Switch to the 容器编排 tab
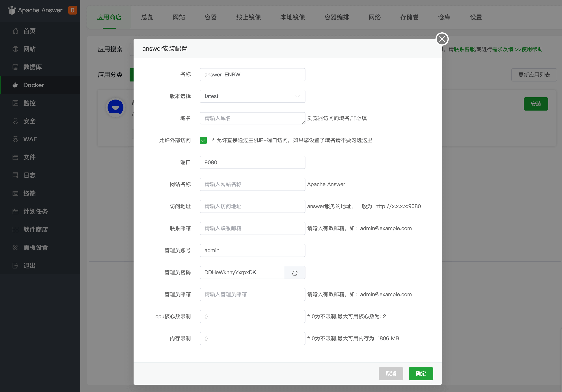The height and width of the screenshot is (392, 562). pos(337,17)
